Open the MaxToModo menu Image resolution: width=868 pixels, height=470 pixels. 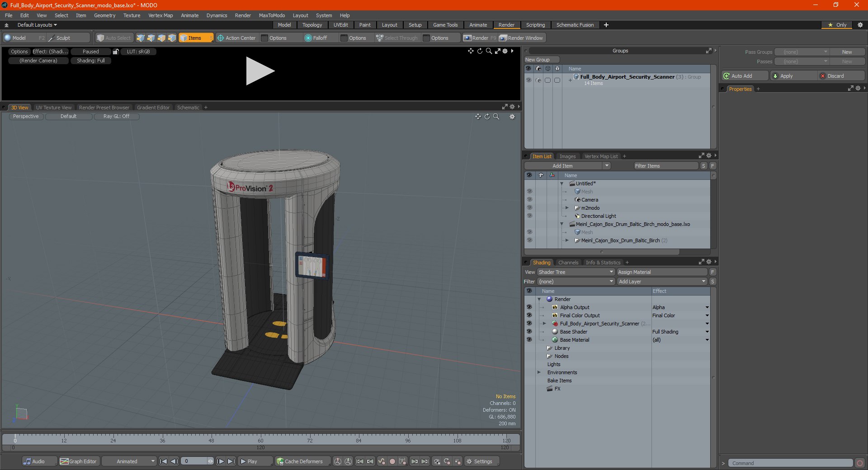[272, 15]
